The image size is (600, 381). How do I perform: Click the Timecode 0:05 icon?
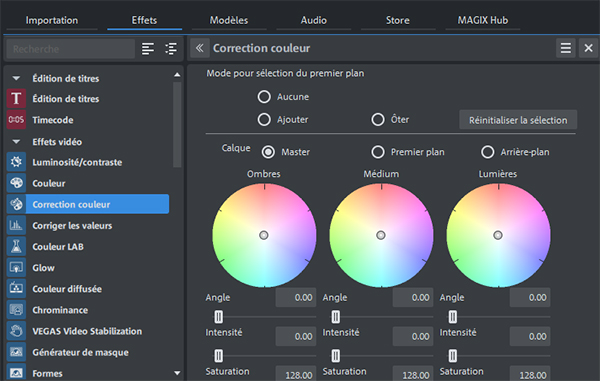click(x=16, y=120)
